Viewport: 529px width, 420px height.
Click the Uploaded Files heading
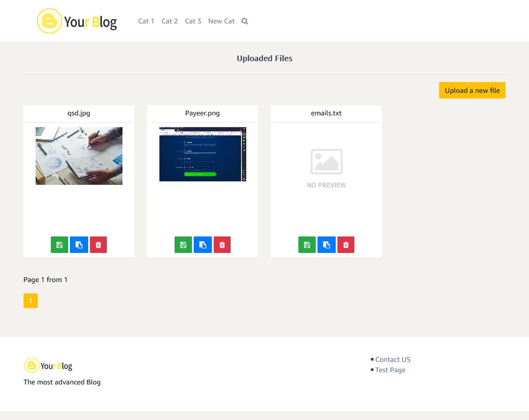[x=264, y=58]
